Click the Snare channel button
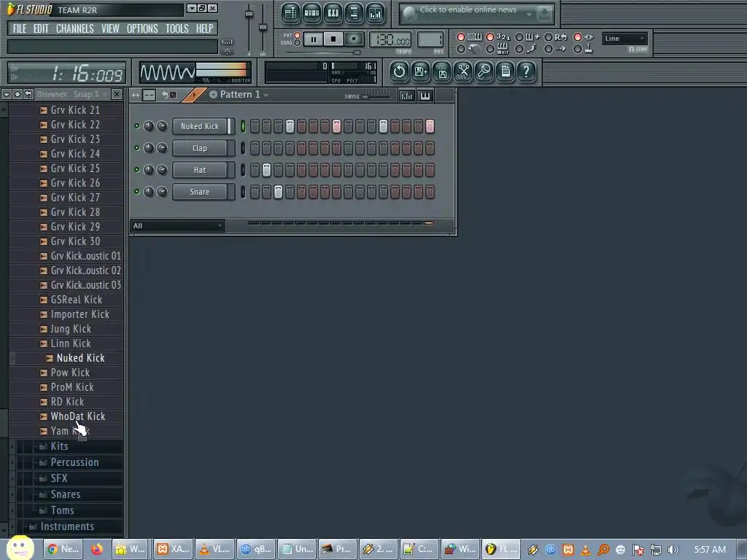Image resolution: width=747 pixels, height=560 pixels. 200,192
